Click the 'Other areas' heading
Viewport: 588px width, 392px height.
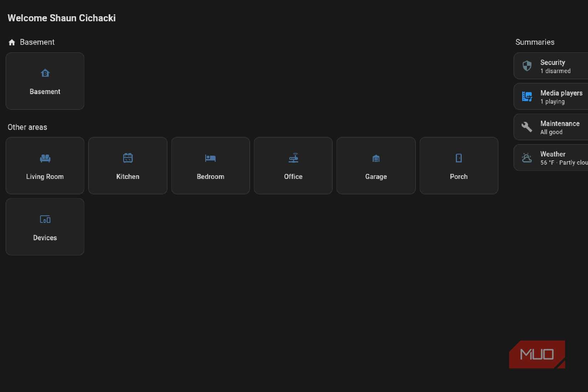pyautogui.click(x=27, y=127)
